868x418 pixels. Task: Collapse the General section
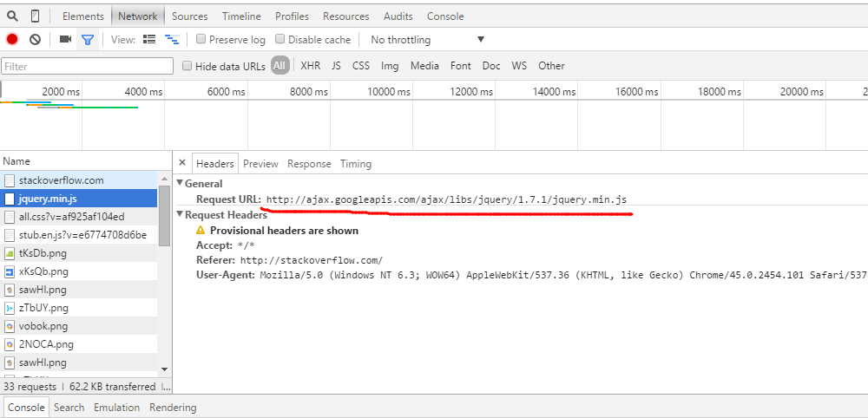pyautogui.click(x=181, y=183)
